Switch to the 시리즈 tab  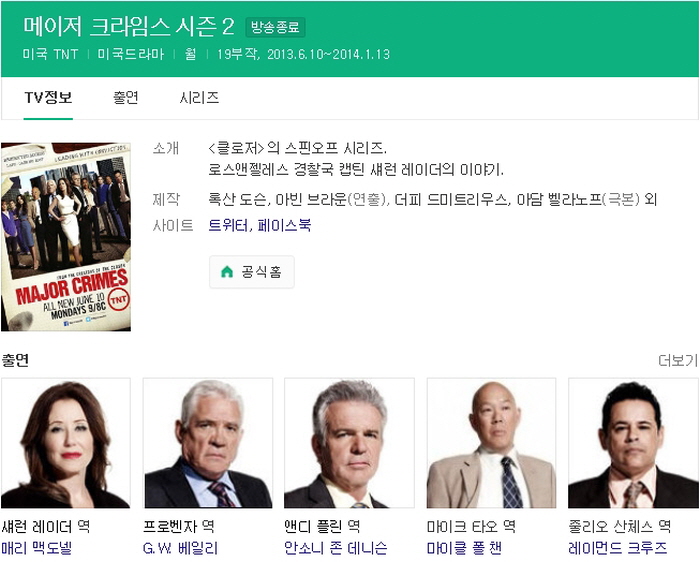[x=199, y=97]
